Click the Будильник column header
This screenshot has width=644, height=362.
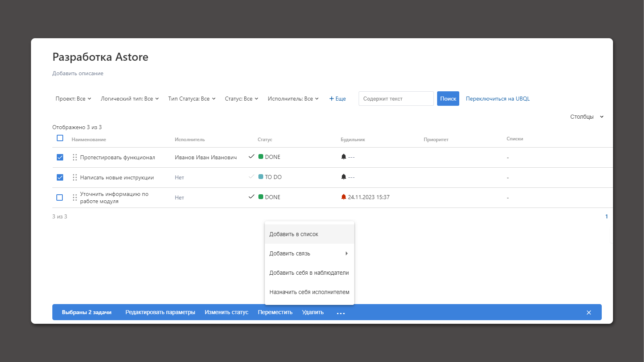pos(353,140)
